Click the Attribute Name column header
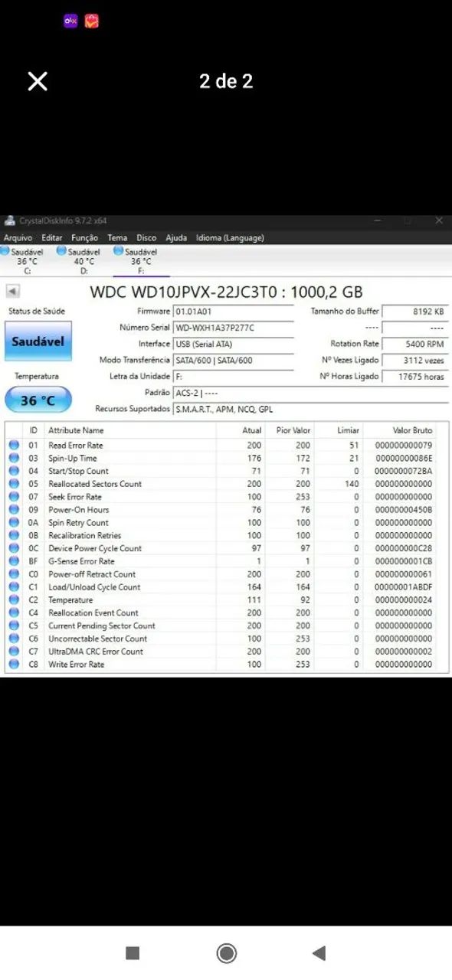This screenshot has width=452, height=980. click(x=76, y=430)
